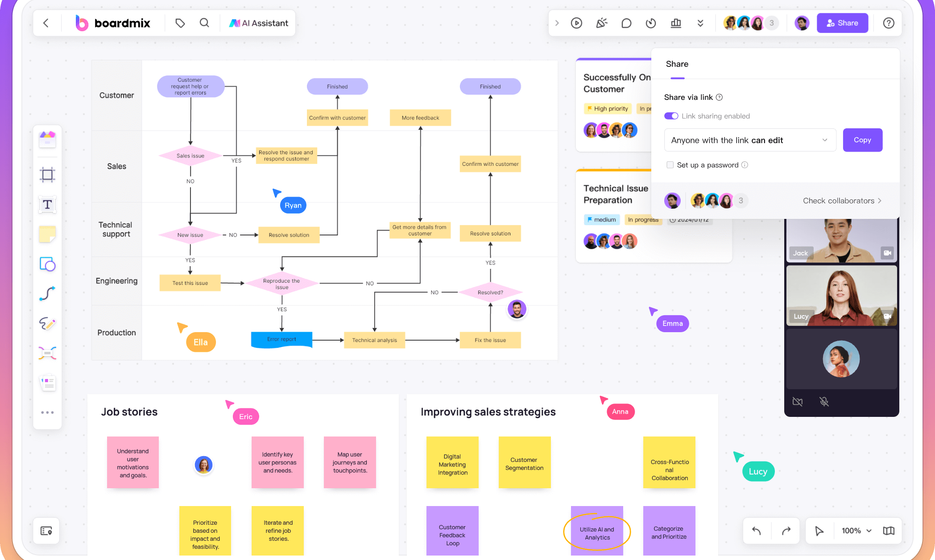The image size is (935, 560).
Task: Open the AI Assistant
Action: point(259,23)
